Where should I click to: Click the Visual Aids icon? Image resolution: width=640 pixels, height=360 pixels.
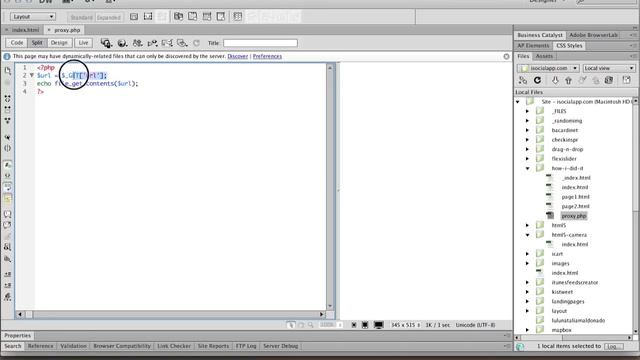pos(182,43)
